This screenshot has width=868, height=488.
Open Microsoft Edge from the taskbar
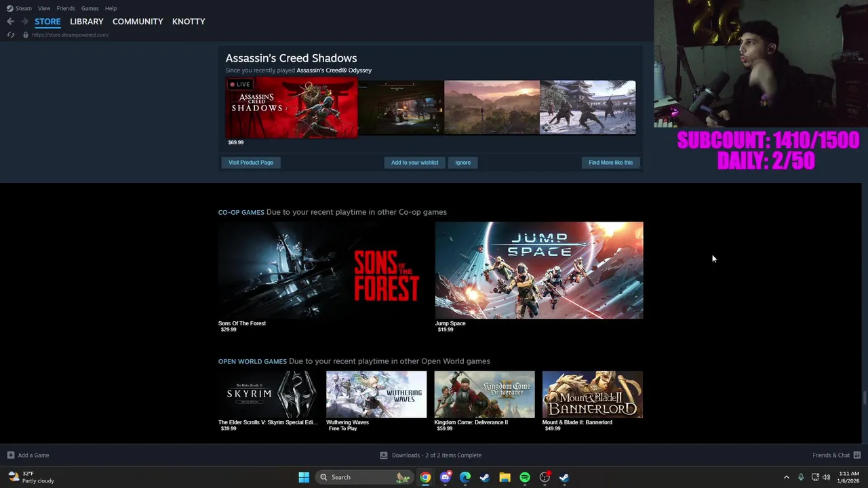(465, 477)
